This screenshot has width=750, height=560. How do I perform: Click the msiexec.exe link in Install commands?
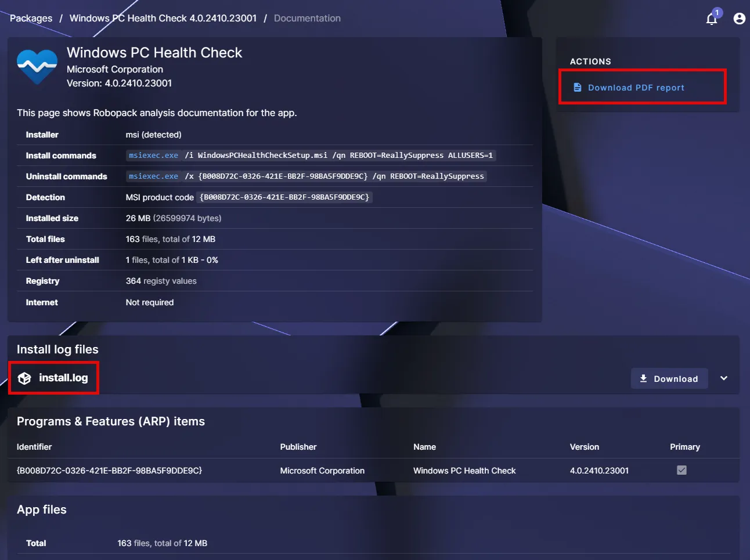pyautogui.click(x=153, y=155)
